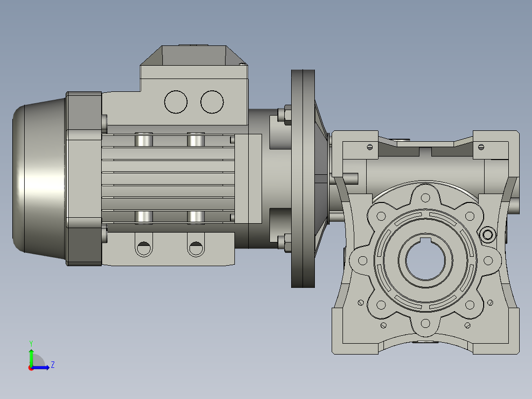Screen dimensions: 532x399
Task: Select the bottom bolt hole of gearbox output flange
Action: 425,323
